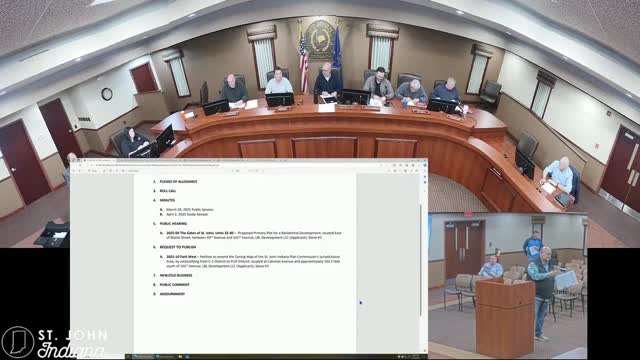Viewport: 640px width, 360px height.
Task: Click the 'REQUEST TO PUBLISH' agenda heading
Action: click(x=178, y=247)
